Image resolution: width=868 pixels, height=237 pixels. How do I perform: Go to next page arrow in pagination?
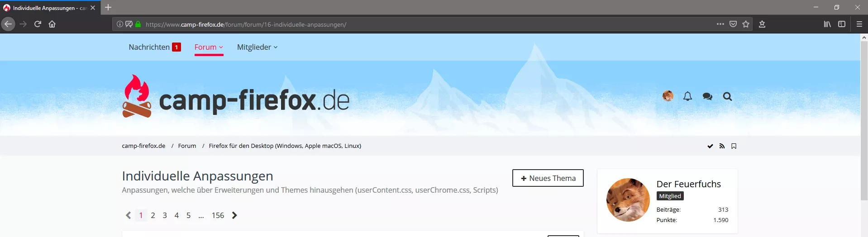tap(234, 215)
